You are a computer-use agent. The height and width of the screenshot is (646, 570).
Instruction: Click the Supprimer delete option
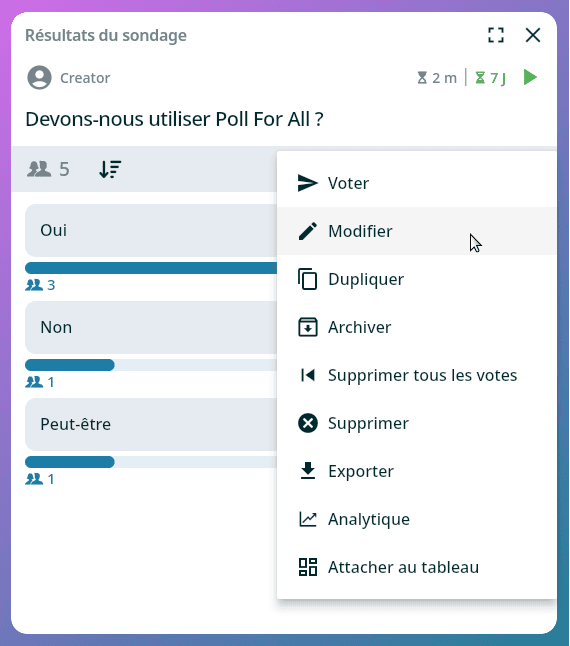click(x=417, y=423)
